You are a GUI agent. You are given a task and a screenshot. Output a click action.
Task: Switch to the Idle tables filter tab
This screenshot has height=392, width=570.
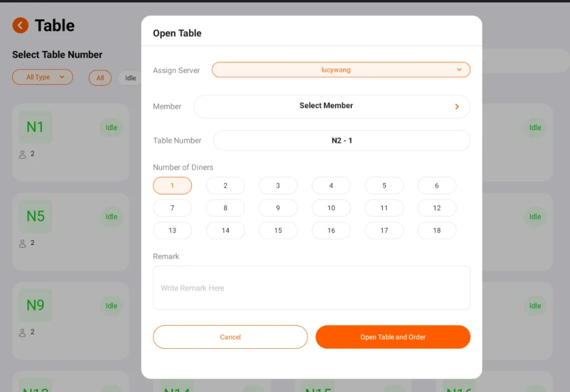coord(130,78)
